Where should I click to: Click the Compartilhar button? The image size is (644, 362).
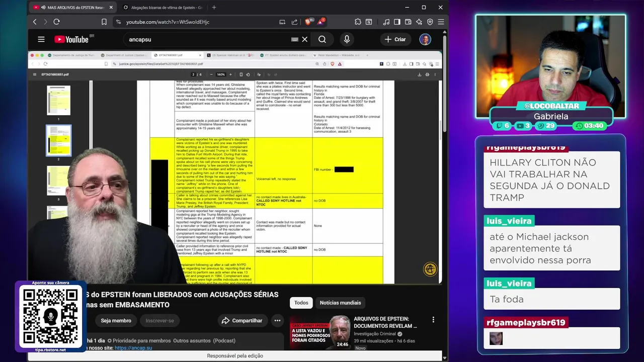coord(242,321)
